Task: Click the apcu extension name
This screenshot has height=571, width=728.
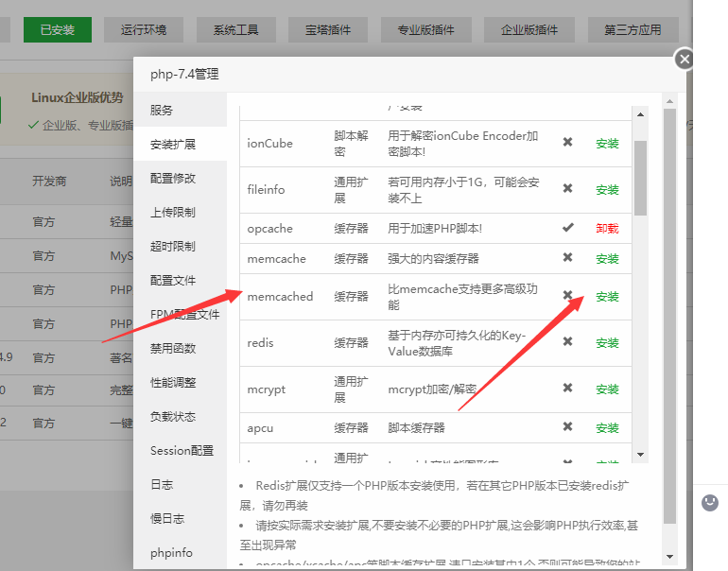Action: 260,428
